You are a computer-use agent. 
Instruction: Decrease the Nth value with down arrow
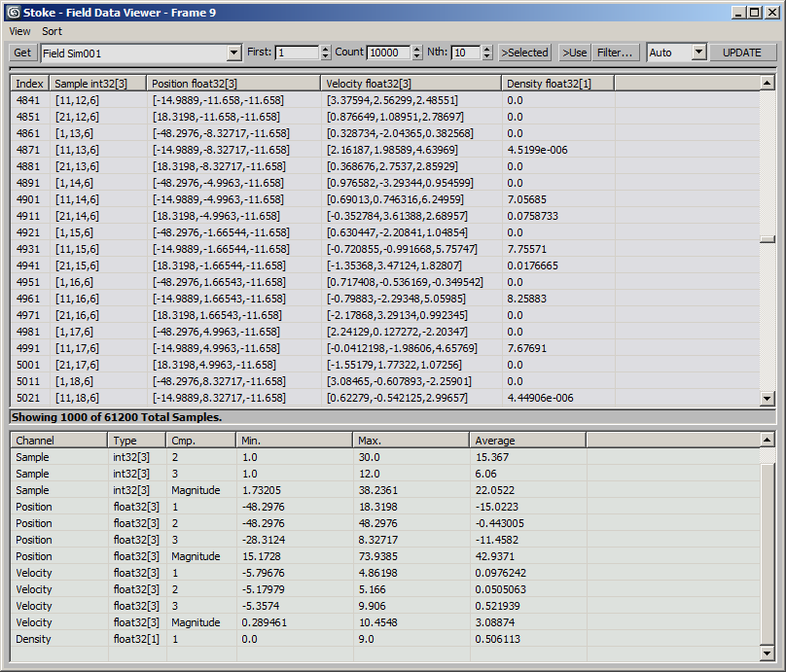point(487,56)
